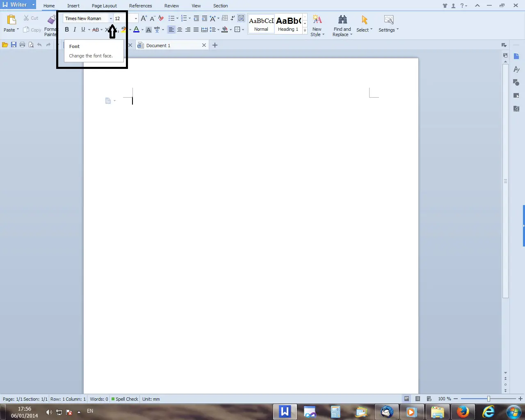The width and height of the screenshot is (525, 420).
Task: Toggle Spell Check in the status bar
Action: click(x=125, y=399)
